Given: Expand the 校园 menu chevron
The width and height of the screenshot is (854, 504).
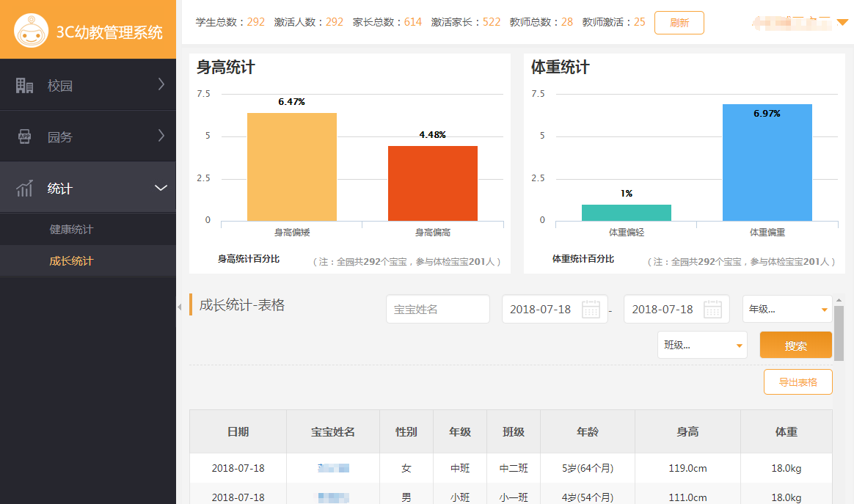Looking at the screenshot, I should point(161,85).
